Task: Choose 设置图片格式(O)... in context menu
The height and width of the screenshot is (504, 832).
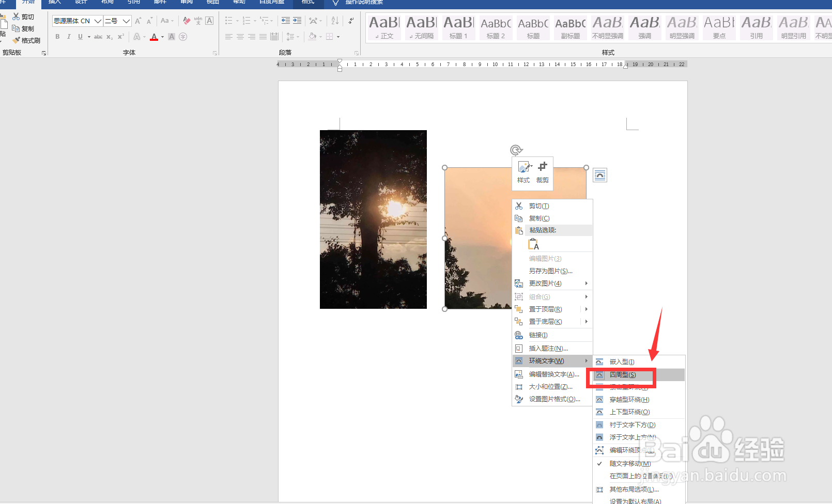Action: click(x=552, y=399)
